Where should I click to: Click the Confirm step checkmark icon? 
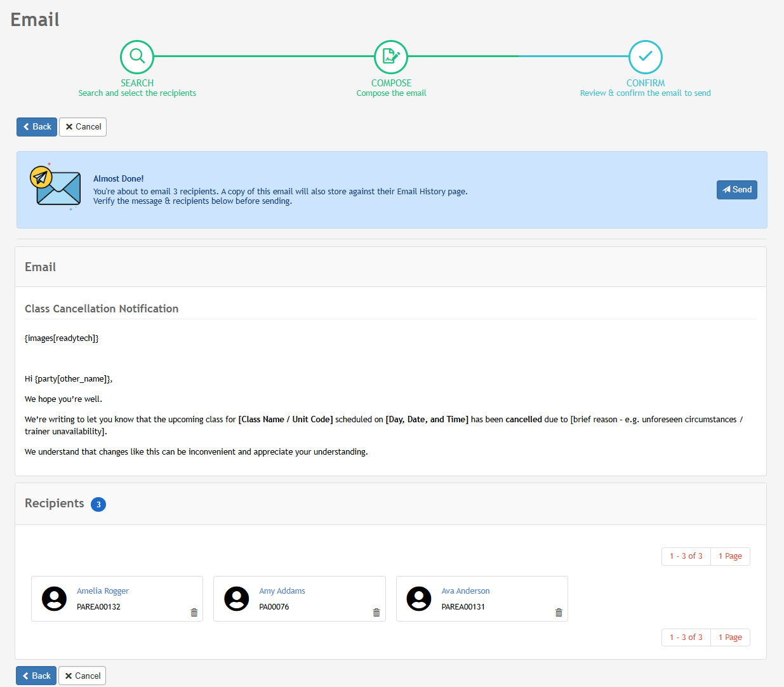646,57
